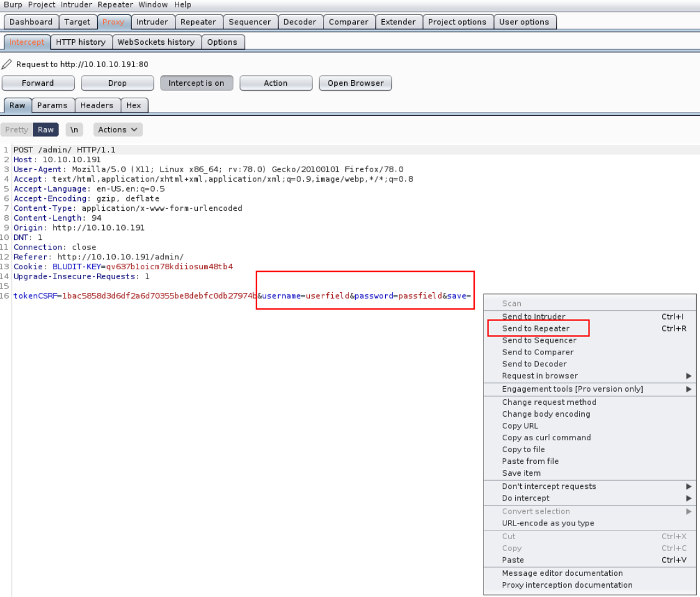This screenshot has width=700, height=597.
Task: Open the HTTP history sub-tab
Action: [81, 42]
